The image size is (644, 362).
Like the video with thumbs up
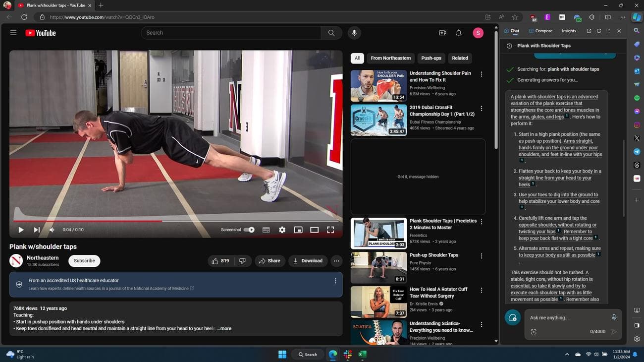pyautogui.click(x=220, y=261)
